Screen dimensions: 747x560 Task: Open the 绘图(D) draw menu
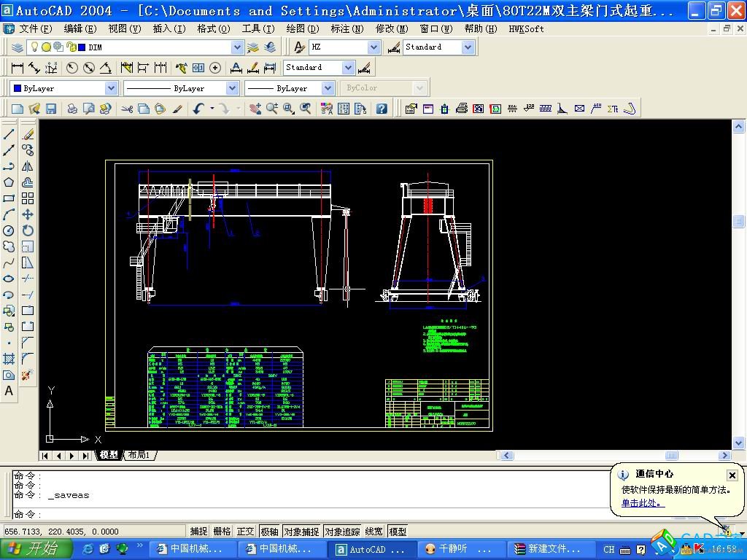pyautogui.click(x=302, y=28)
